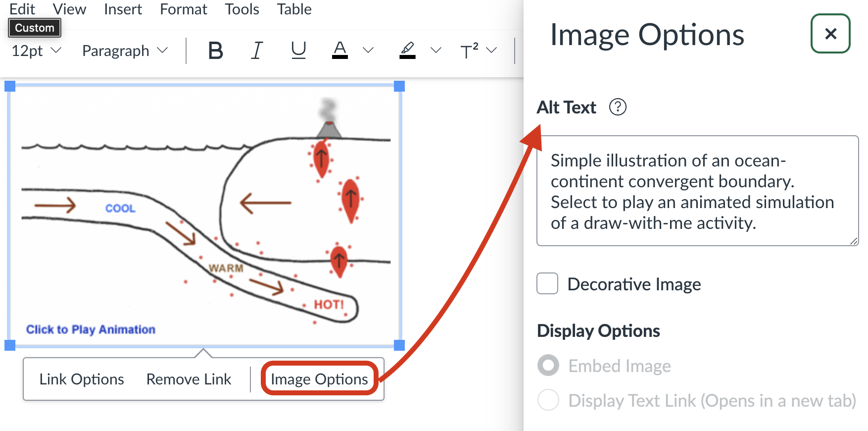Image resolution: width=868 pixels, height=431 pixels.
Task: Open the Alt Text help icon
Action: [x=618, y=107]
